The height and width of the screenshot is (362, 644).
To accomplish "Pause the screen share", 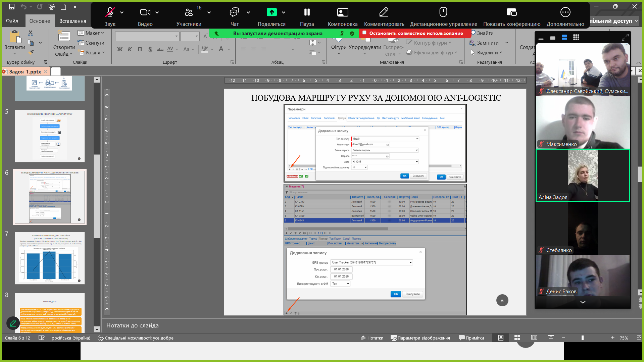I will coord(307,13).
